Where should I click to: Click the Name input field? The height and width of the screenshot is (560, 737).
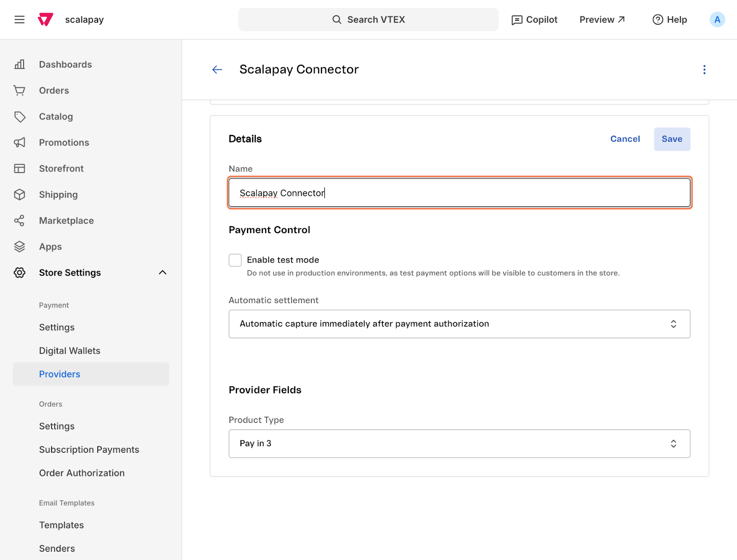pos(459,193)
